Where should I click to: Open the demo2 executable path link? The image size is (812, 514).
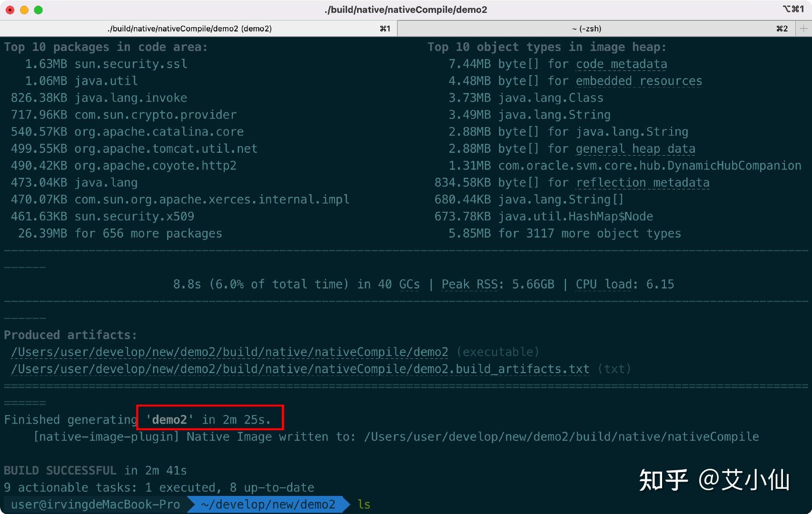pyautogui.click(x=230, y=352)
